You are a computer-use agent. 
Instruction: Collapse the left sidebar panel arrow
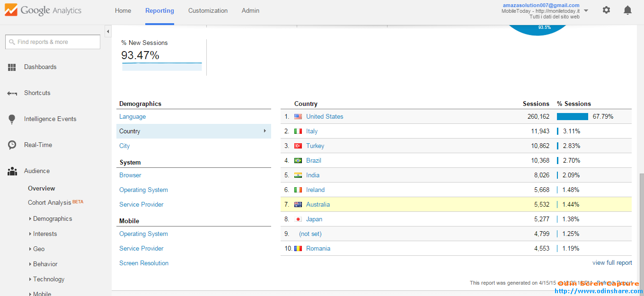108,31
